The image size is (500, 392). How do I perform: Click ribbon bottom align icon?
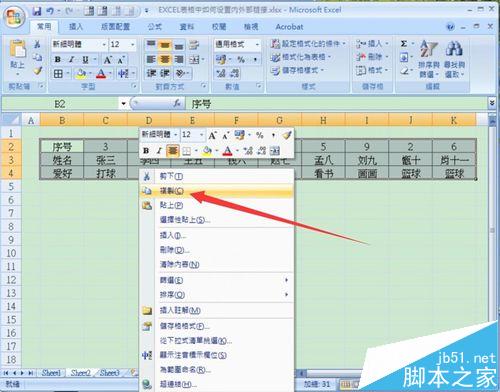179,45
